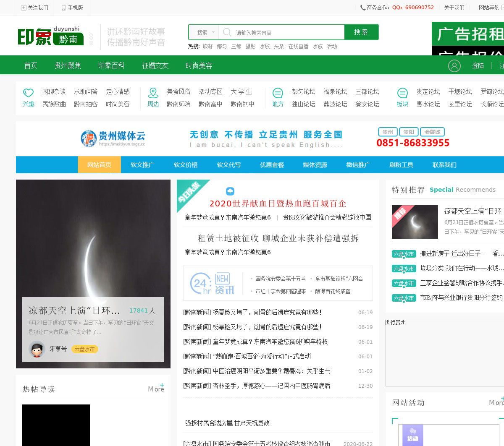This screenshot has width=504, height=446.
Task: Open the 征婚交友 menu item
Action: coord(155,65)
